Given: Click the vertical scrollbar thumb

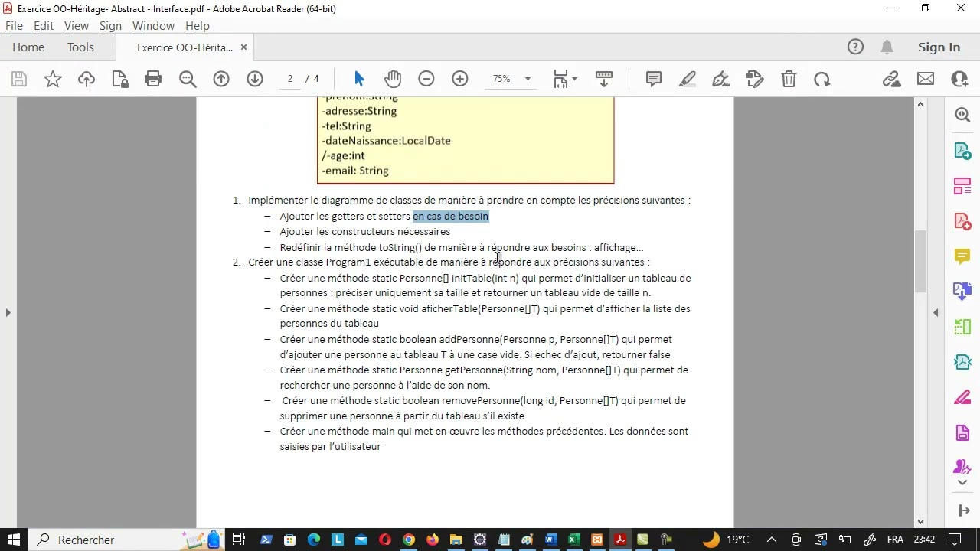Looking at the screenshot, I should tap(921, 262).
